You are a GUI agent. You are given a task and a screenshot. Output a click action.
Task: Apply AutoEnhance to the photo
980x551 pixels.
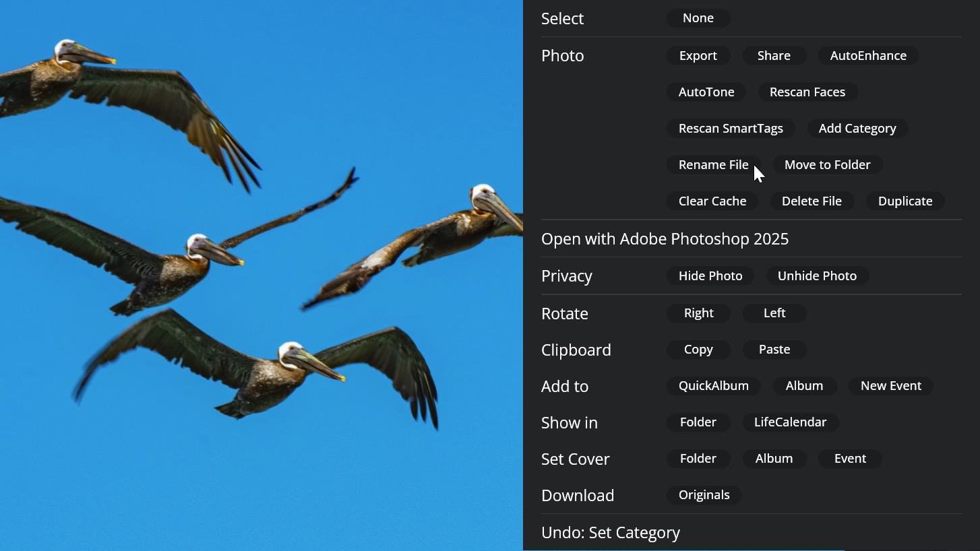pos(868,56)
